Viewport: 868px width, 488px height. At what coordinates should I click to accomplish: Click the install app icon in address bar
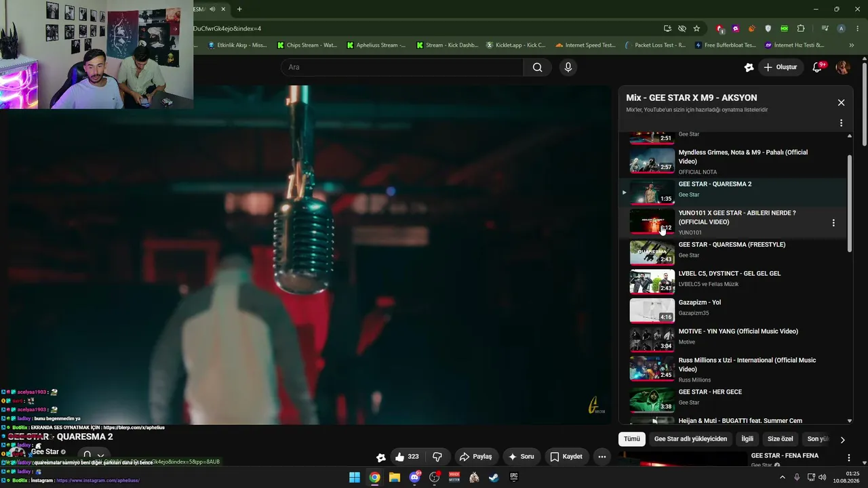668,28
